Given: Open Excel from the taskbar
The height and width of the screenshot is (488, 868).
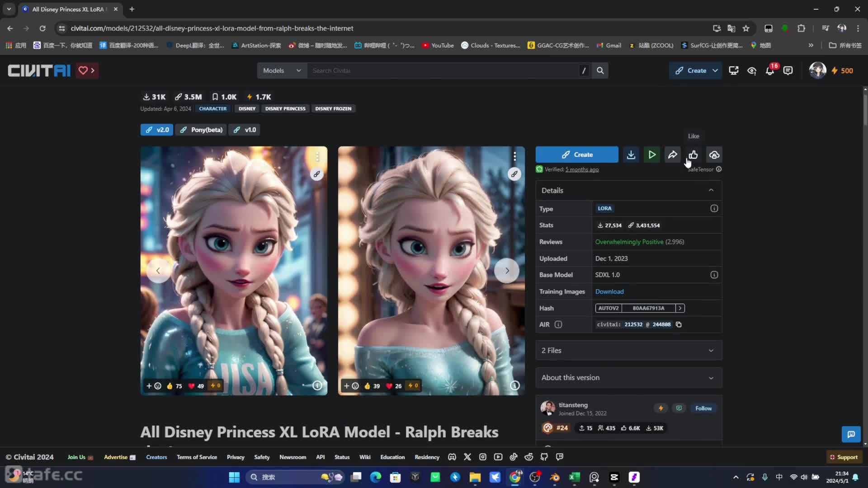Looking at the screenshot, I should point(574,477).
